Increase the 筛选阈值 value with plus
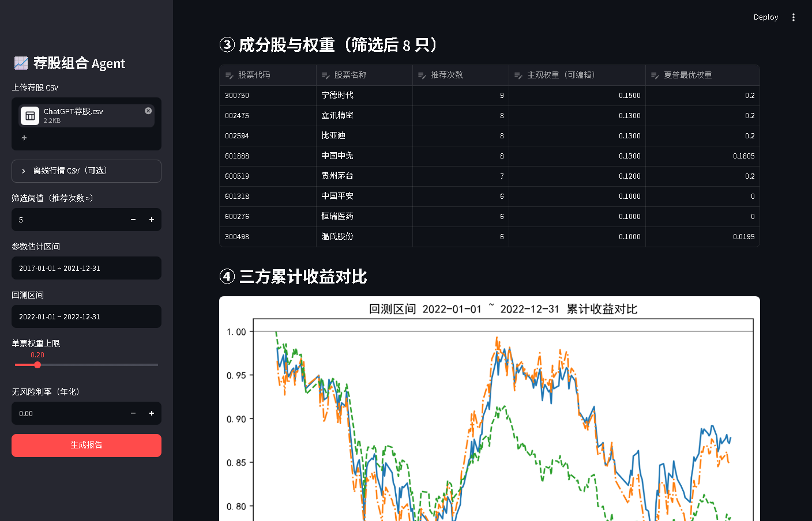This screenshot has height=521, width=812. coord(152,220)
